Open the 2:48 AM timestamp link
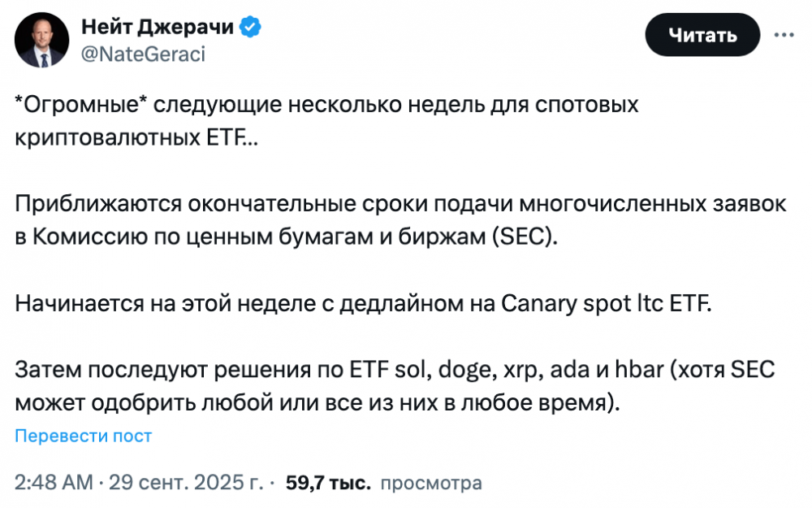812x508 pixels. [x=52, y=483]
